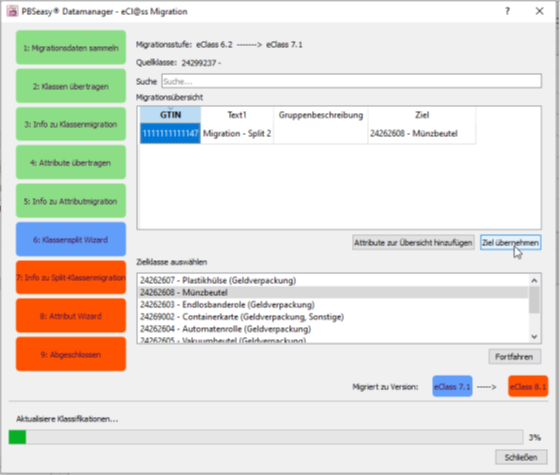Go to step 4: Attribute übertragen
The height and width of the screenshot is (475, 560).
click(x=71, y=162)
